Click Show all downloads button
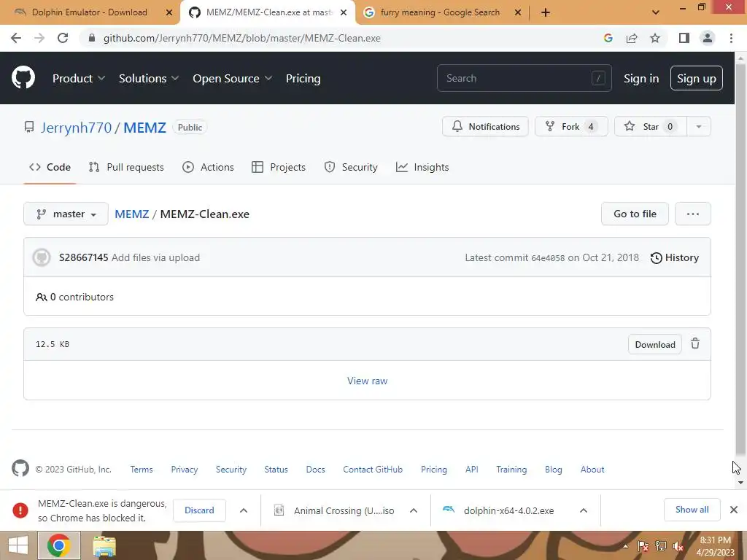This screenshot has height=560, width=747. coord(692,510)
